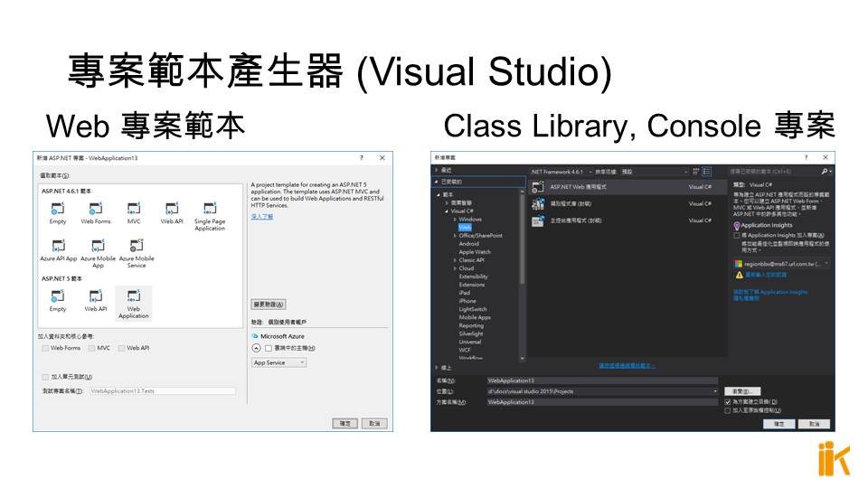This screenshot has width=868, height=488.
Task: Click the ASP.NET Web 應用程式 project icon
Action: [535, 187]
